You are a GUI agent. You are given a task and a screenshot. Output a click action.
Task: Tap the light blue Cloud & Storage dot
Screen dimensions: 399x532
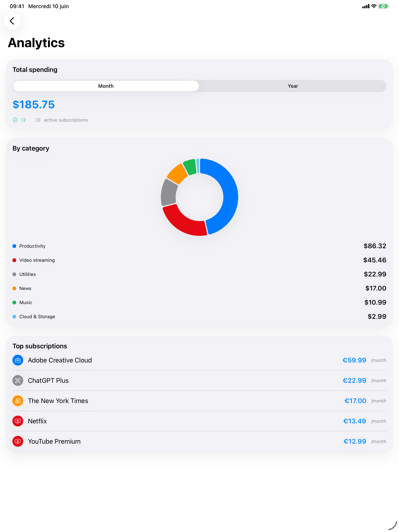click(x=14, y=317)
